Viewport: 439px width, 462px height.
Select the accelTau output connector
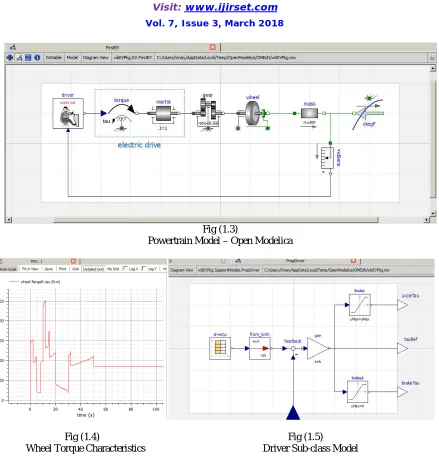[x=402, y=305]
